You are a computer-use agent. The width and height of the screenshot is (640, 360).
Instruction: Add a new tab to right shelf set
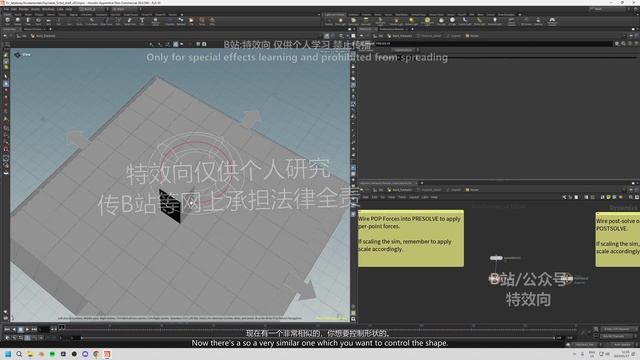(x=520, y=14)
